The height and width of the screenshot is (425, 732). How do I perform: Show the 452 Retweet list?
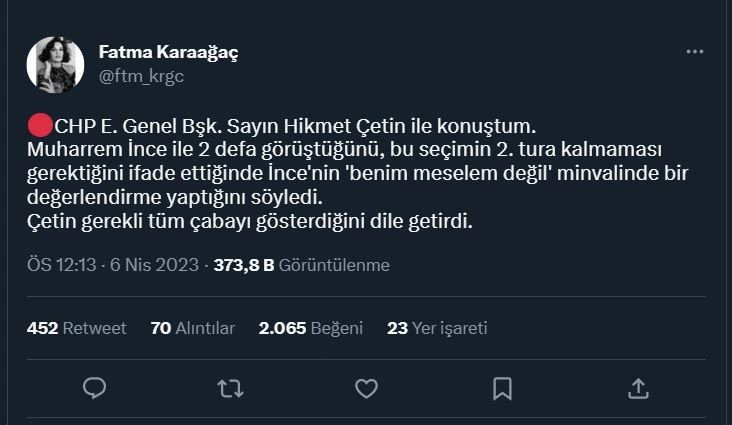pos(76,327)
